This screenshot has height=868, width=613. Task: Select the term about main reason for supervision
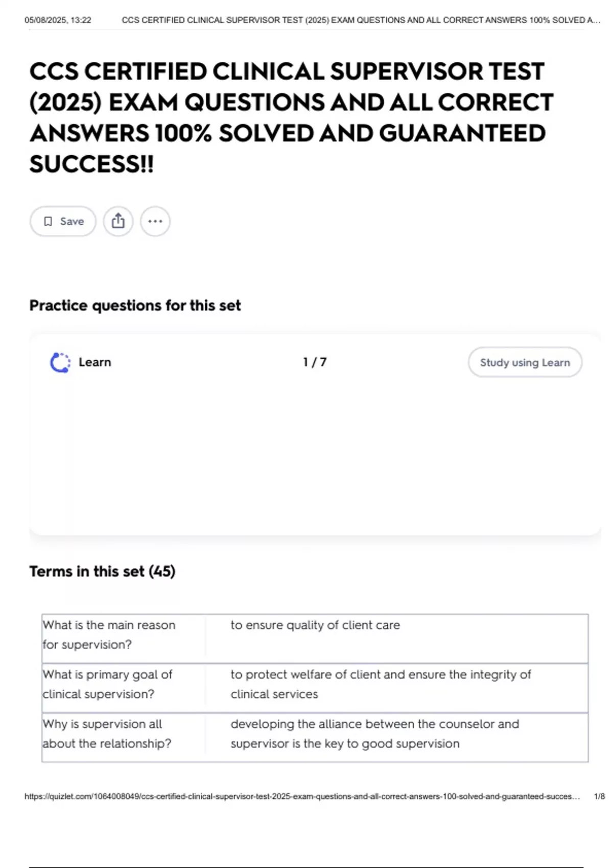(109, 635)
